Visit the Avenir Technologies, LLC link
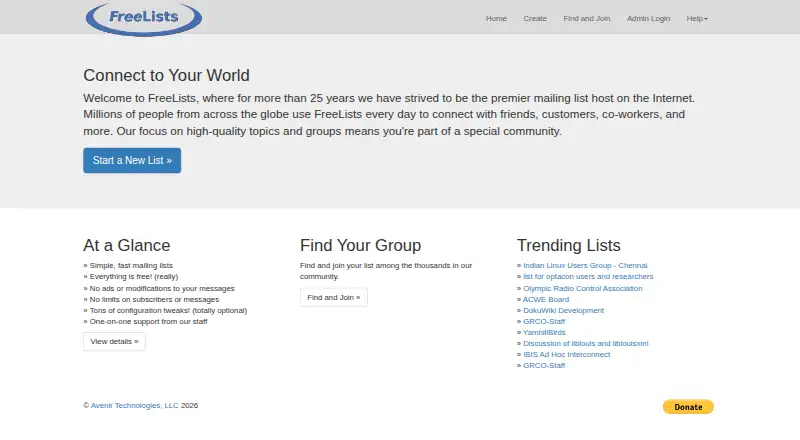 [135, 405]
